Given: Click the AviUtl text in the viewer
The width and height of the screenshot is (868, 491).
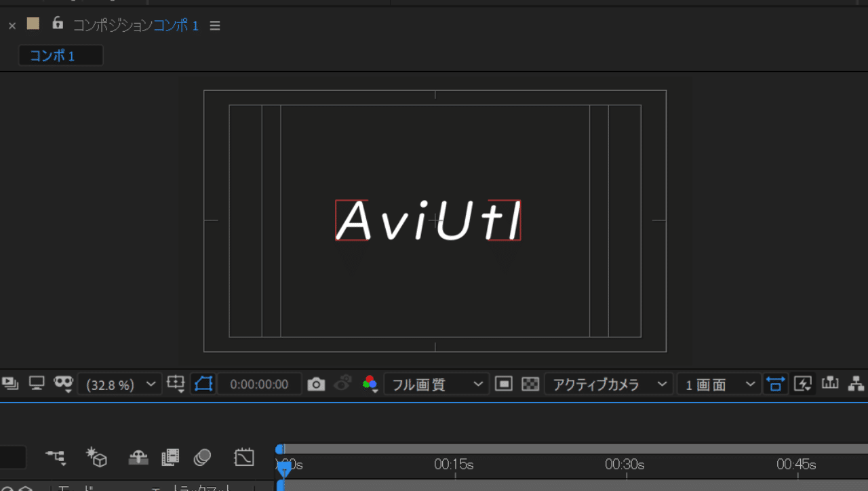Looking at the screenshot, I should tap(429, 221).
